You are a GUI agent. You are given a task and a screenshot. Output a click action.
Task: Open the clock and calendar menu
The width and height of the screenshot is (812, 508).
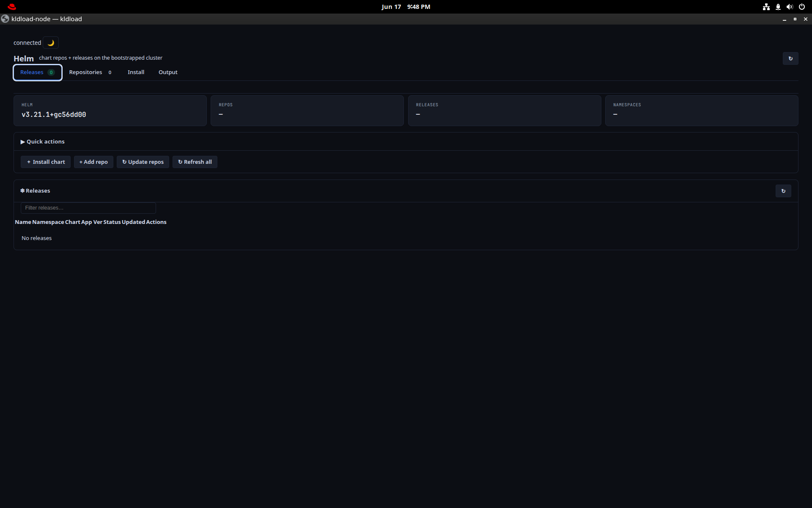[x=406, y=7]
